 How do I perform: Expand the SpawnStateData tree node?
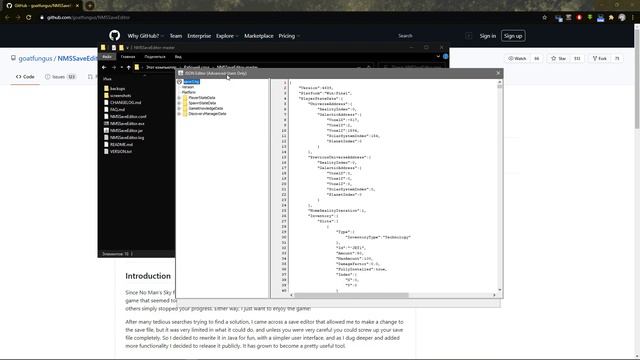click(x=179, y=103)
